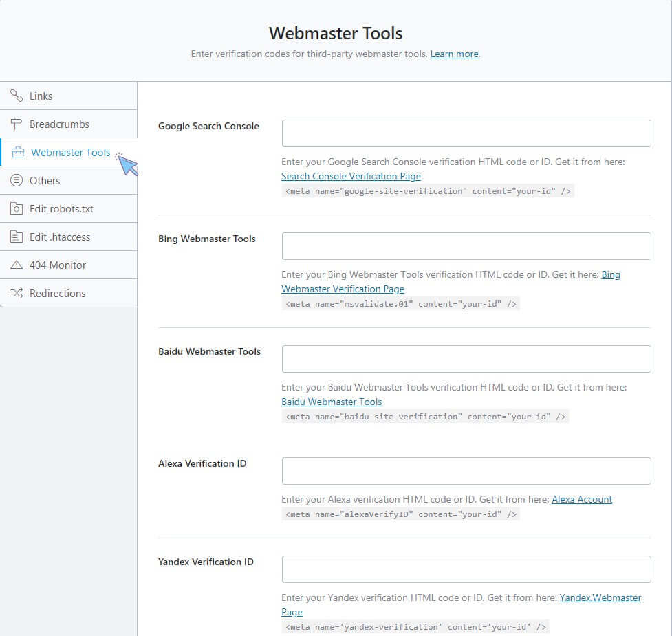Image resolution: width=672 pixels, height=636 pixels.
Task: Open the Edit robots.txt tab
Action: pyautogui.click(x=69, y=208)
